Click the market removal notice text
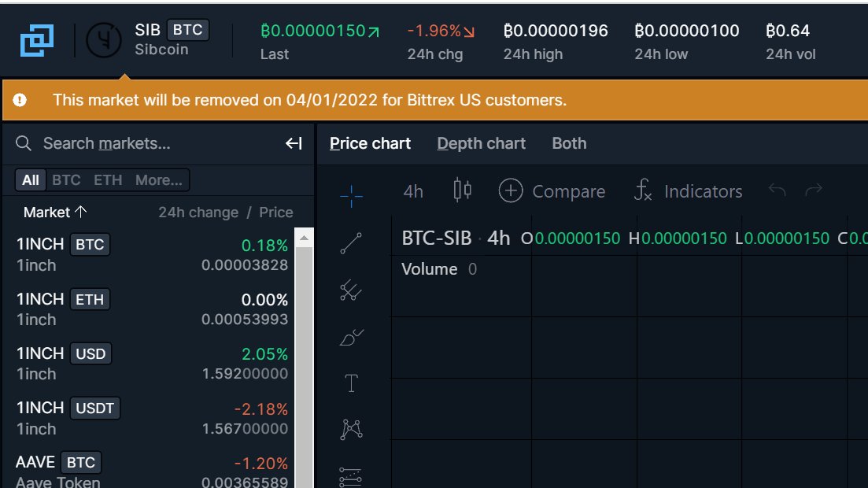The image size is (868, 488). tap(309, 100)
